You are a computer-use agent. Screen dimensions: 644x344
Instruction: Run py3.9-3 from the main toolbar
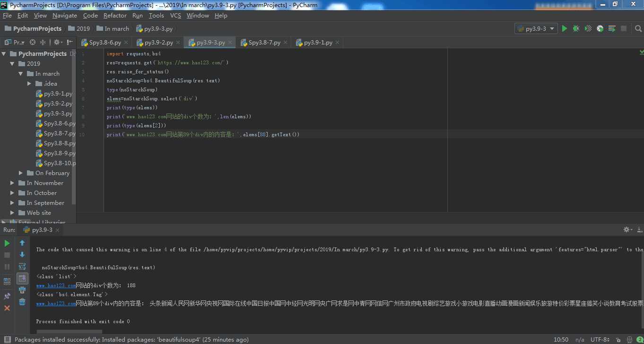click(564, 28)
